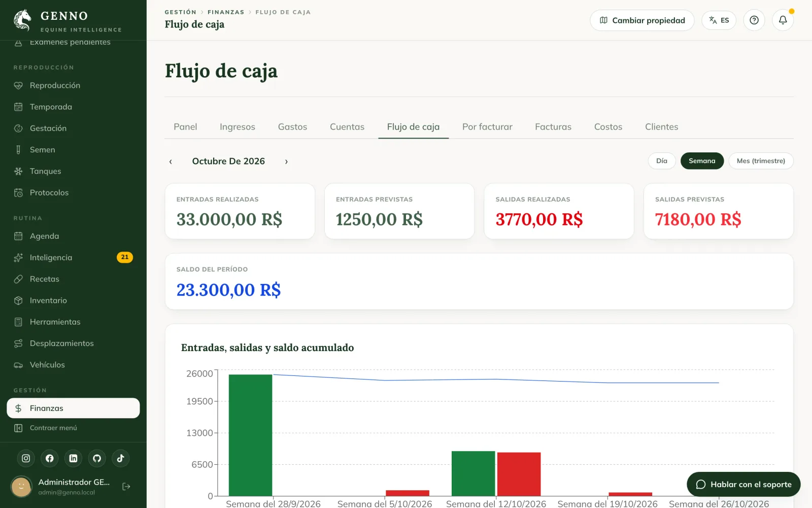Go to previous month arrow

point(171,162)
